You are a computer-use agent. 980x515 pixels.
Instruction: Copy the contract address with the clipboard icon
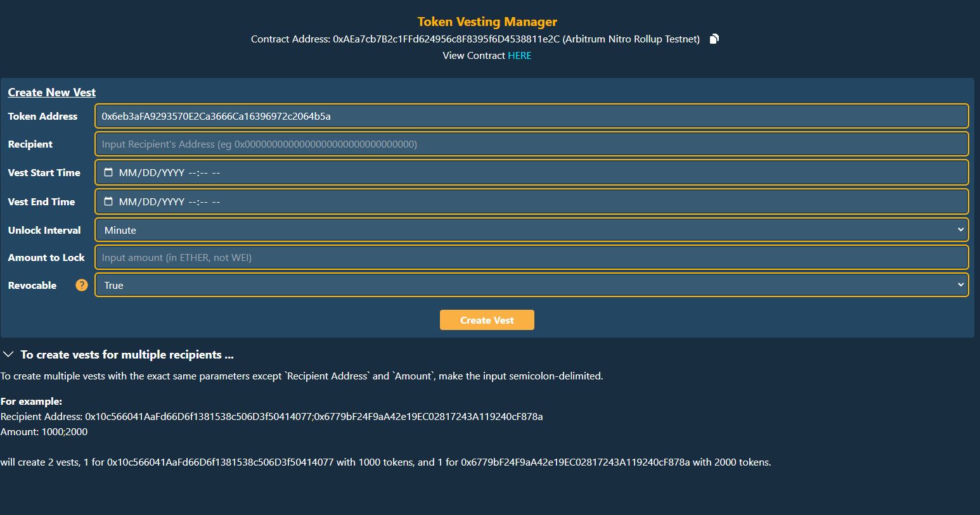tap(714, 39)
